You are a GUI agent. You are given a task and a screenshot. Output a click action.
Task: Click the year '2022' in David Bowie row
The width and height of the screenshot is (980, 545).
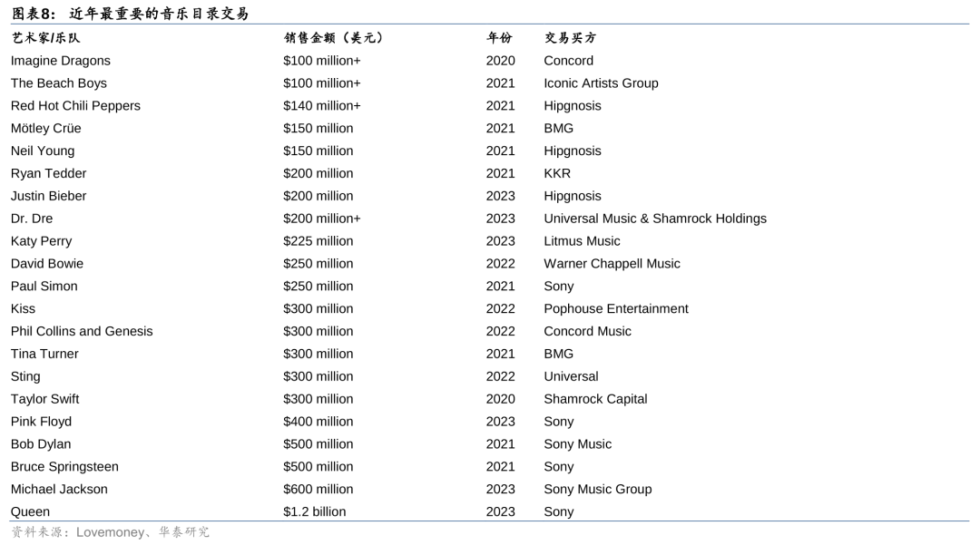click(501, 264)
